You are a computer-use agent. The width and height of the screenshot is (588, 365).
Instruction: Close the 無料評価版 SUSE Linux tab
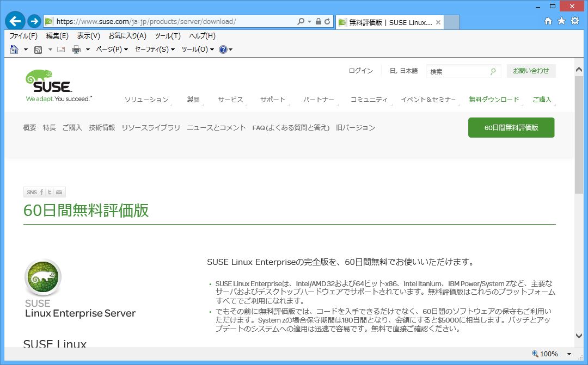pyautogui.click(x=438, y=22)
